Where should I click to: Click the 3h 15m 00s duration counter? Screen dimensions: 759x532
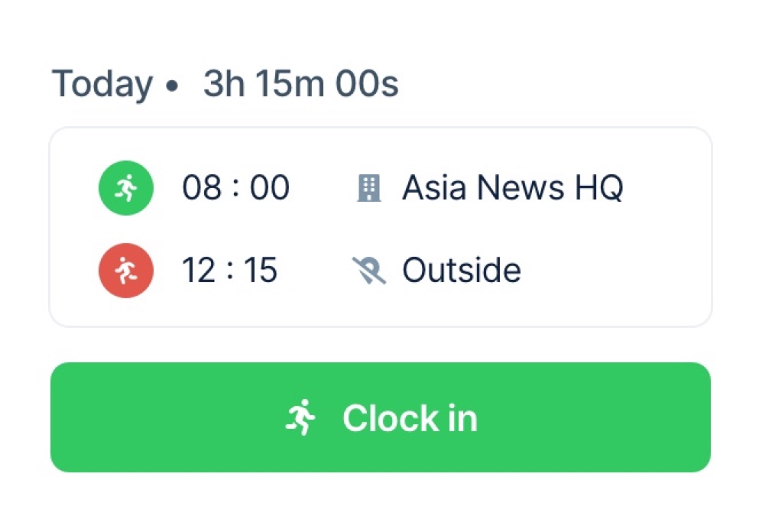pyautogui.click(x=300, y=84)
